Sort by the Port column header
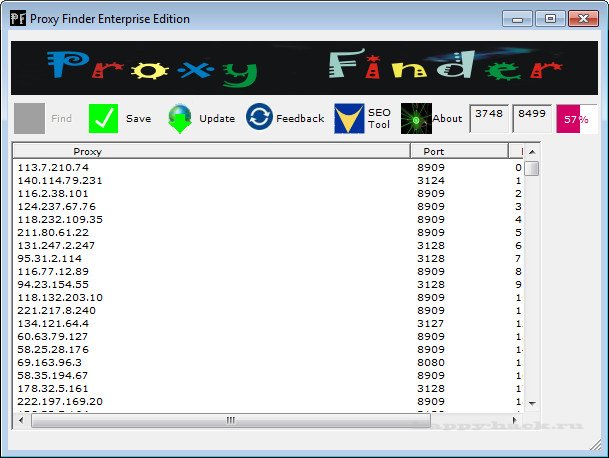The height and width of the screenshot is (458, 609). (x=459, y=151)
